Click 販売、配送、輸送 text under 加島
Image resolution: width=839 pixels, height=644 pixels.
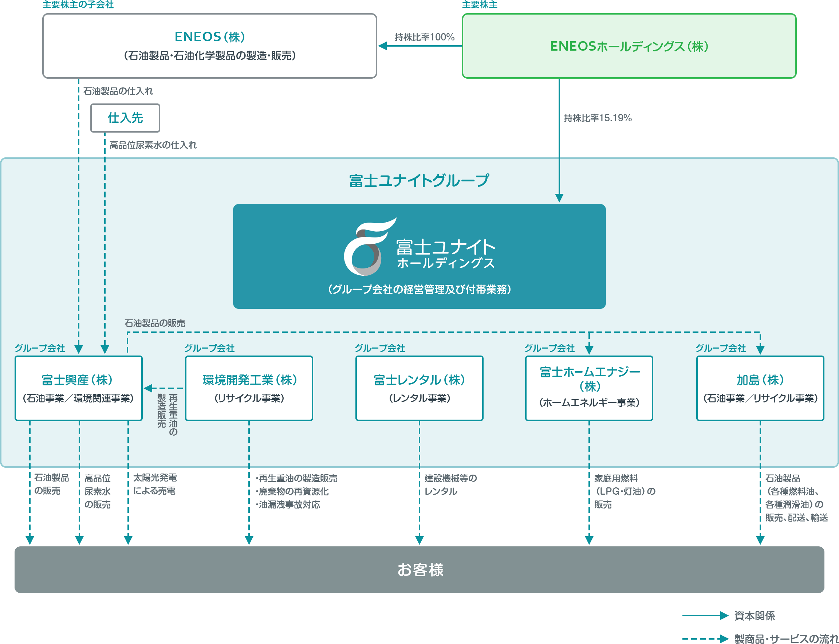pos(796,517)
